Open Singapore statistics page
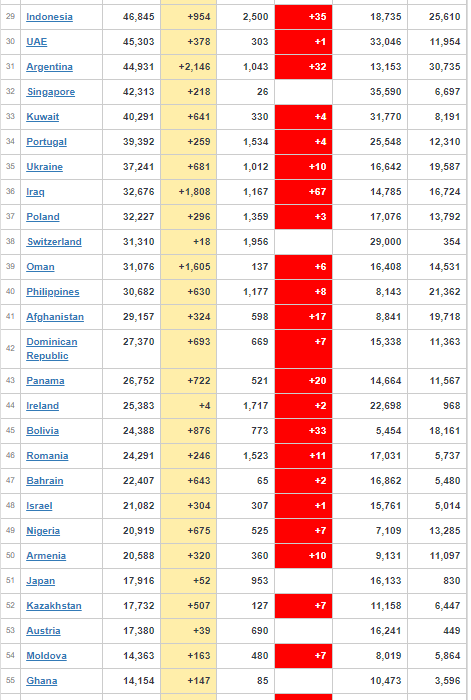471x700 pixels. [51, 92]
